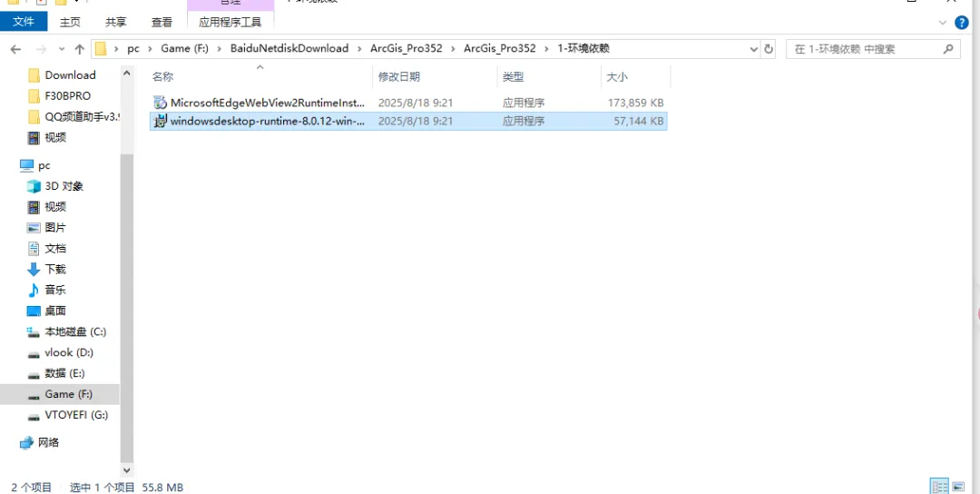Click navigation pane scroll down arrow
The height and width of the screenshot is (494, 980).
127,469
